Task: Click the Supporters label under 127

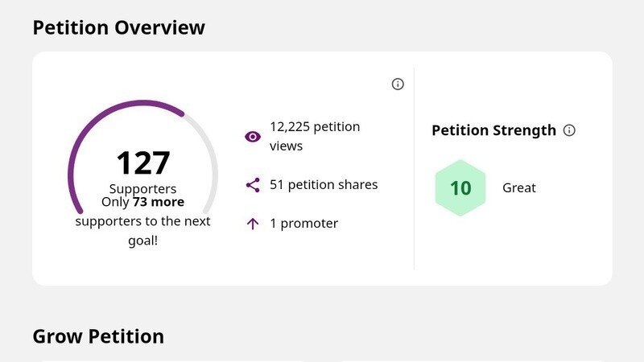Action: [x=143, y=189]
